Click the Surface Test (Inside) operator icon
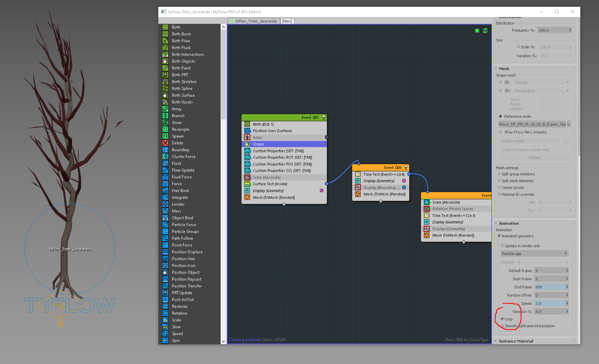599x364 pixels. click(x=247, y=184)
